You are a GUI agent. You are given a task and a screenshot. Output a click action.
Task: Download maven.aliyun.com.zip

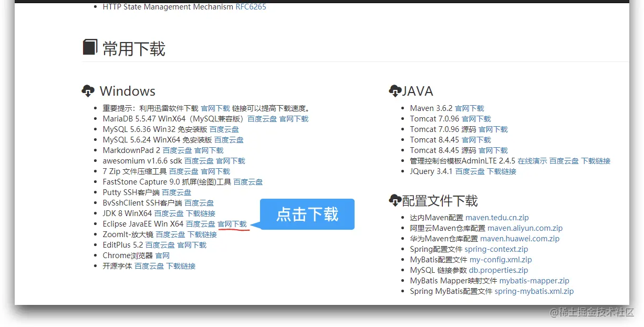click(525, 228)
